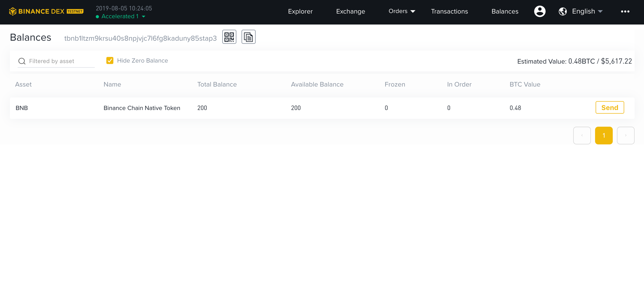Open the three-dot more options menu
Viewport: 644px width, 306px height.
coord(625,11)
